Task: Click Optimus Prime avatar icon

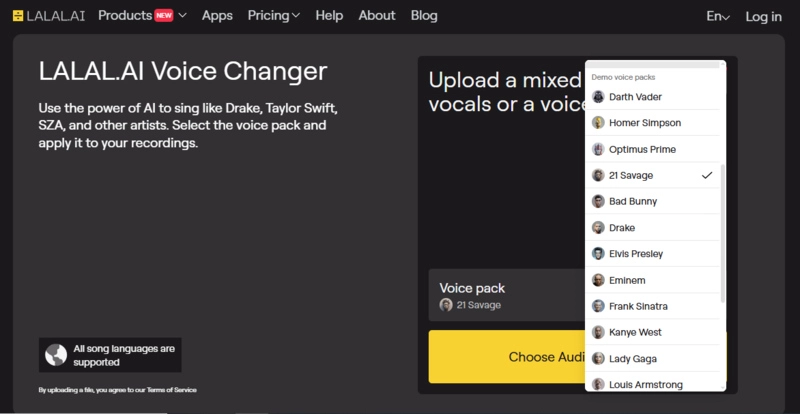Action: coord(598,149)
